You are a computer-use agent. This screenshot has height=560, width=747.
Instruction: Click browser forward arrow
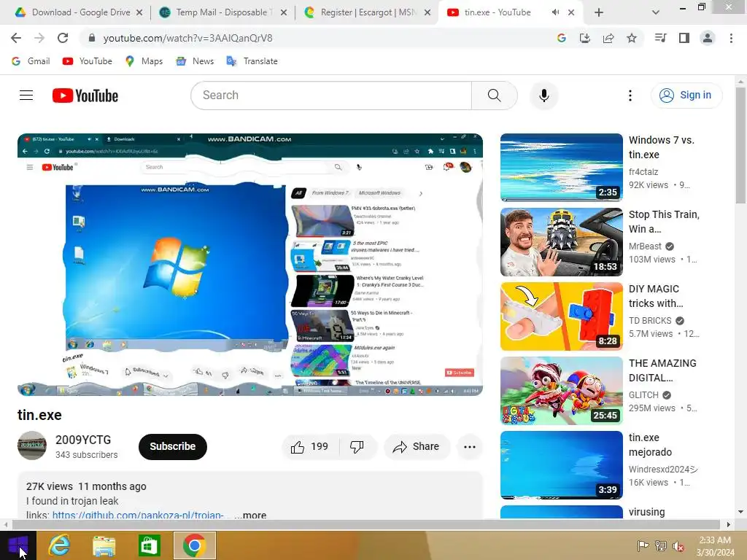pos(39,38)
